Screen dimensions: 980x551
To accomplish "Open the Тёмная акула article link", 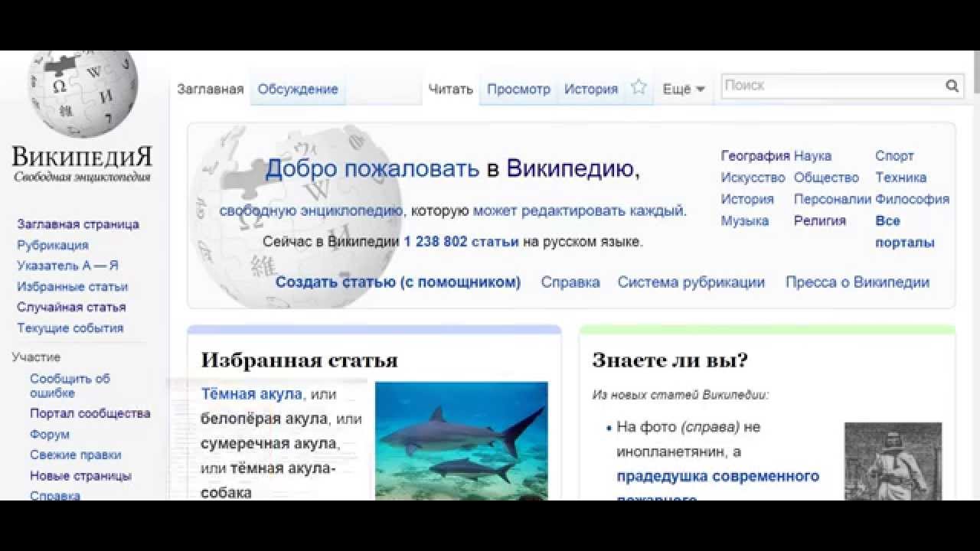I will tap(252, 394).
